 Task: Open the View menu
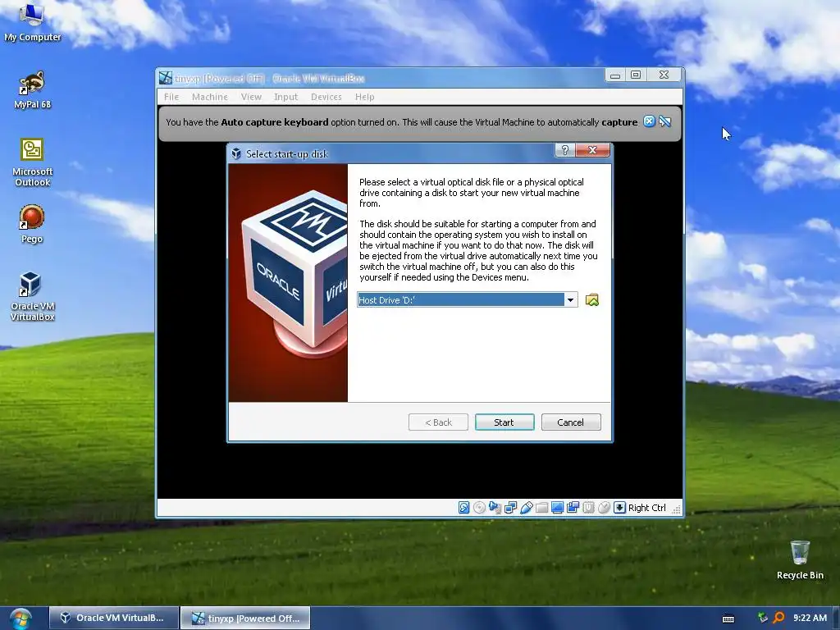[251, 97]
